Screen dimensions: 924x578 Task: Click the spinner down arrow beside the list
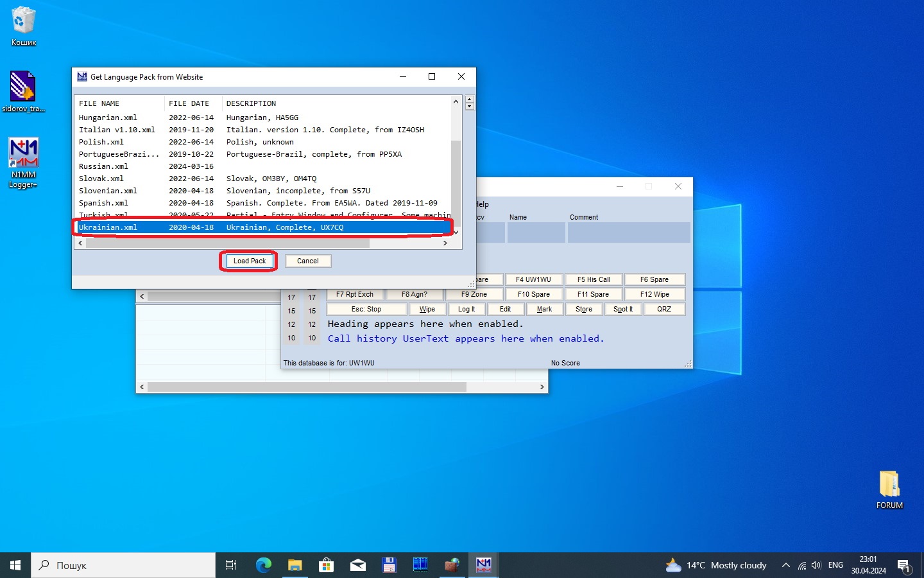point(470,107)
